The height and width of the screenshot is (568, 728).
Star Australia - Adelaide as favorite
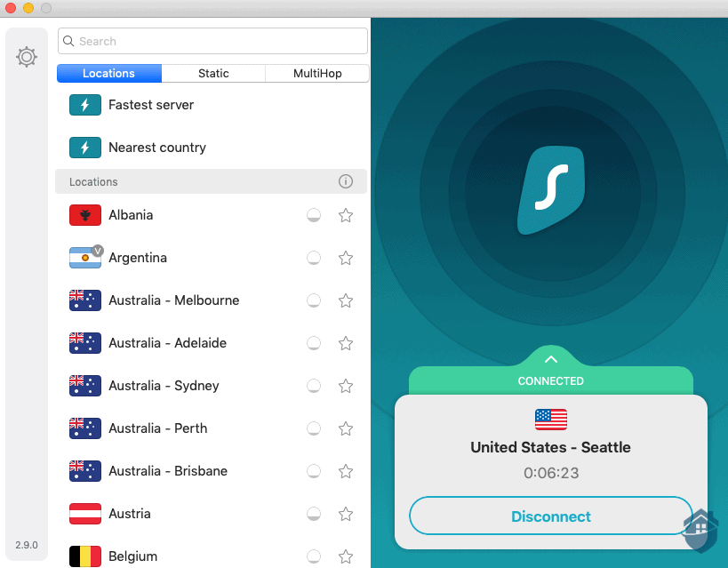point(346,343)
